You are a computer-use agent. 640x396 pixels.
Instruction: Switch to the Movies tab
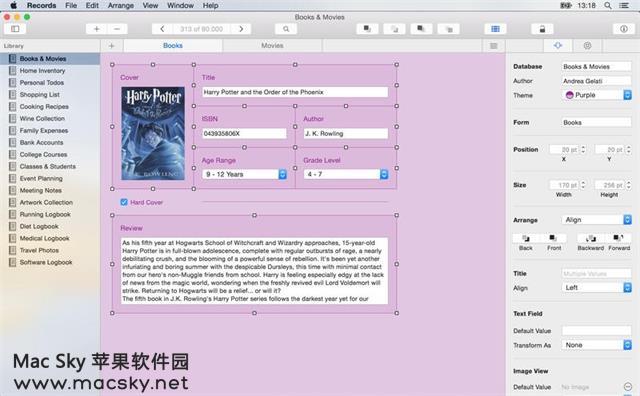272,46
